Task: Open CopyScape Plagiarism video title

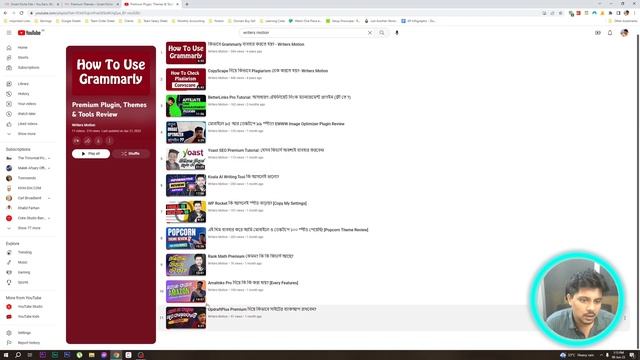Action: 268,71
